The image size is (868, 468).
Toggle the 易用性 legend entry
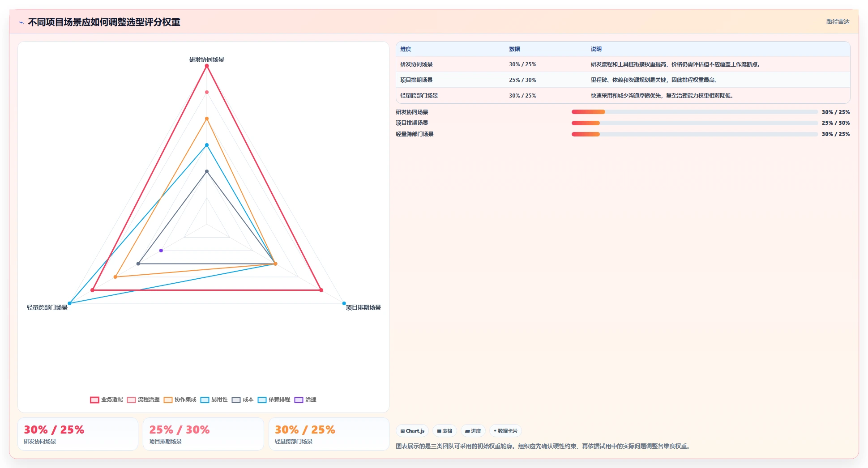pyautogui.click(x=214, y=400)
